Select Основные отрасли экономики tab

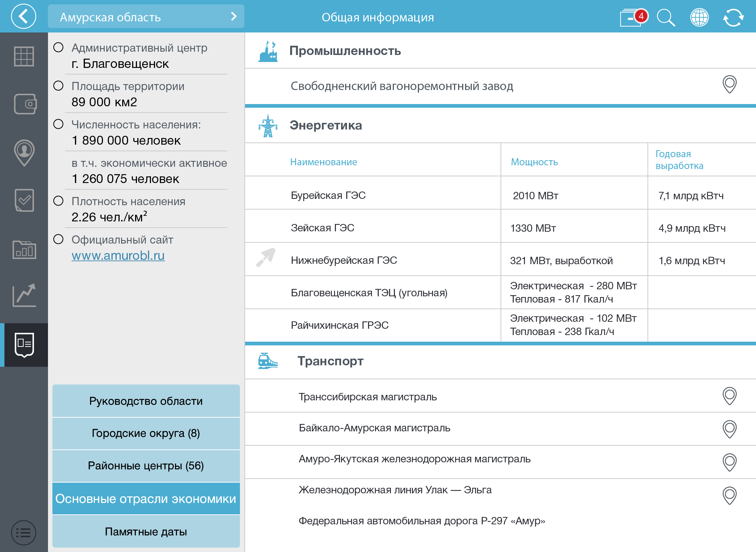(x=146, y=498)
